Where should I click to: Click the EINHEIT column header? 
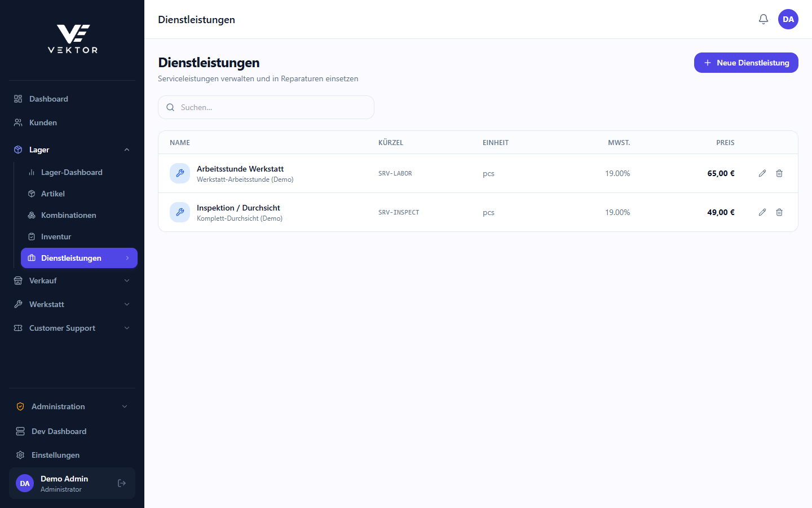click(496, 143)
